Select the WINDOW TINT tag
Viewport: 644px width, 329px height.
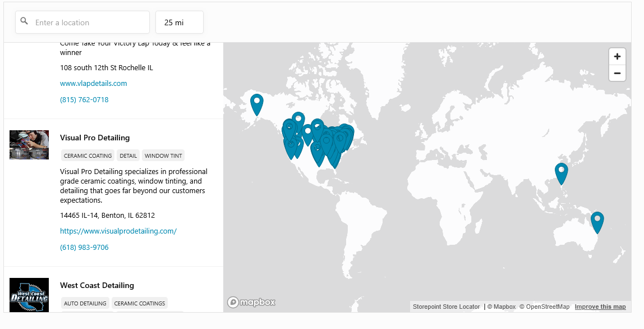[163, 156]
